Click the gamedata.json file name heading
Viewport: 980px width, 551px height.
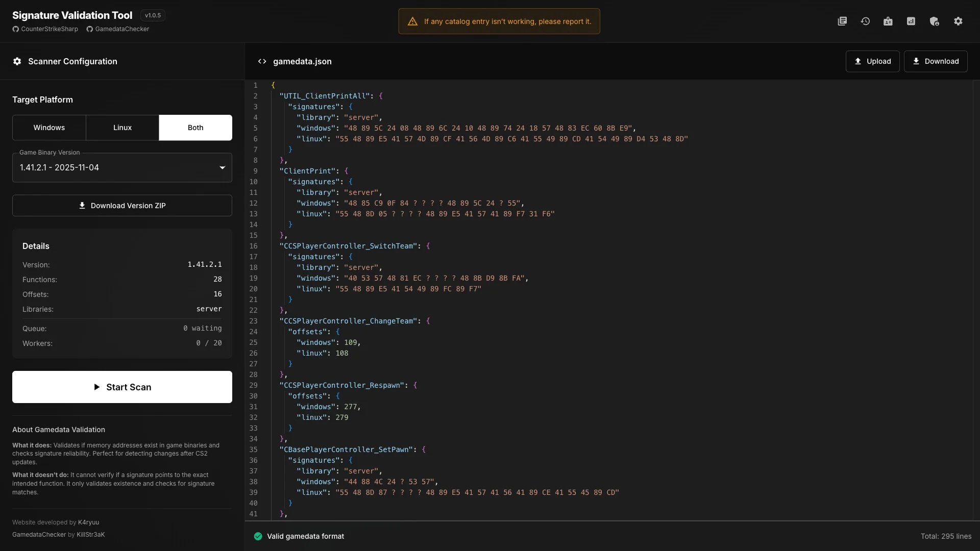302,61
